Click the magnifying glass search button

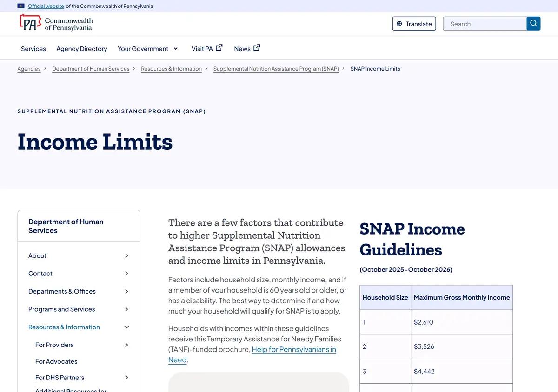coord(533,24)
